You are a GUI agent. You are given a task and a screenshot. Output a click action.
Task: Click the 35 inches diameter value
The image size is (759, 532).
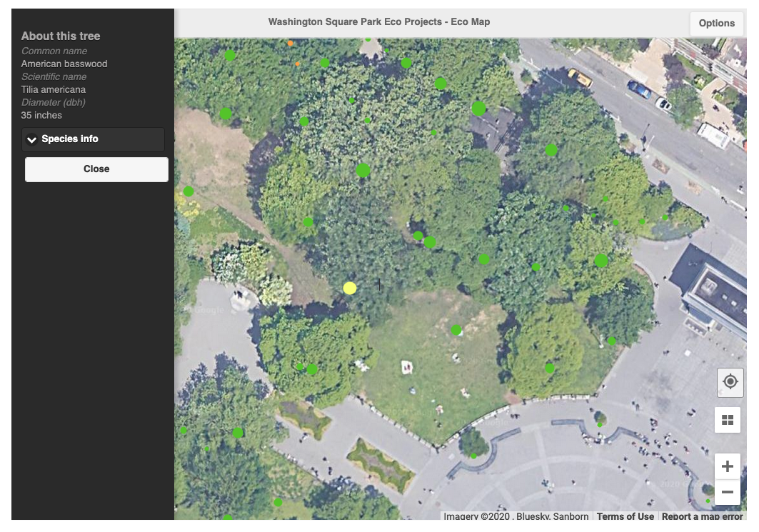coord(41,115)
